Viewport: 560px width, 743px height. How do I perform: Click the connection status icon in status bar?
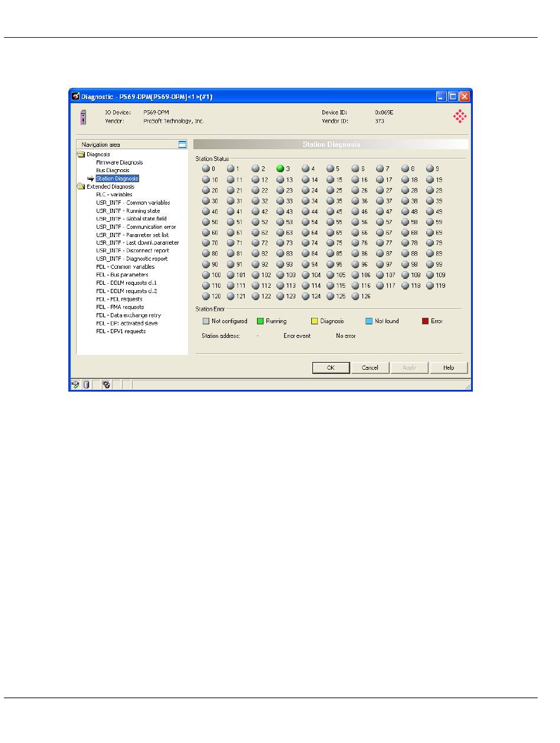[x=75, y=385]
